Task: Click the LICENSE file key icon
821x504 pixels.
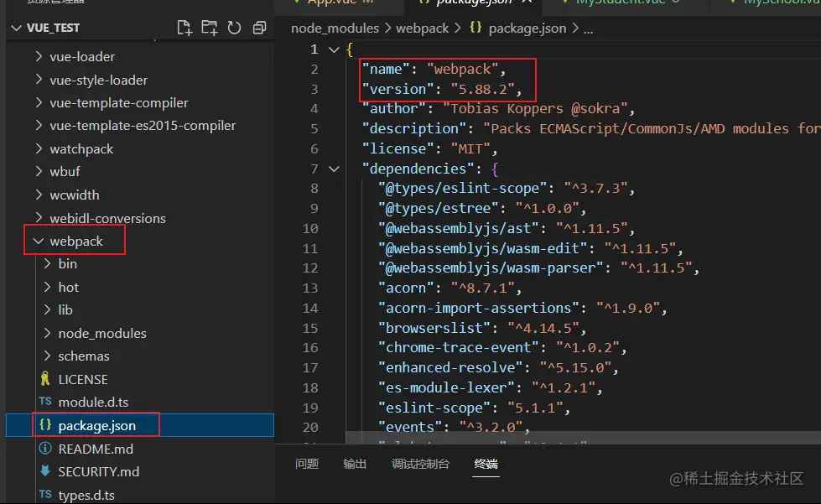Action: [x=45, y=378]
